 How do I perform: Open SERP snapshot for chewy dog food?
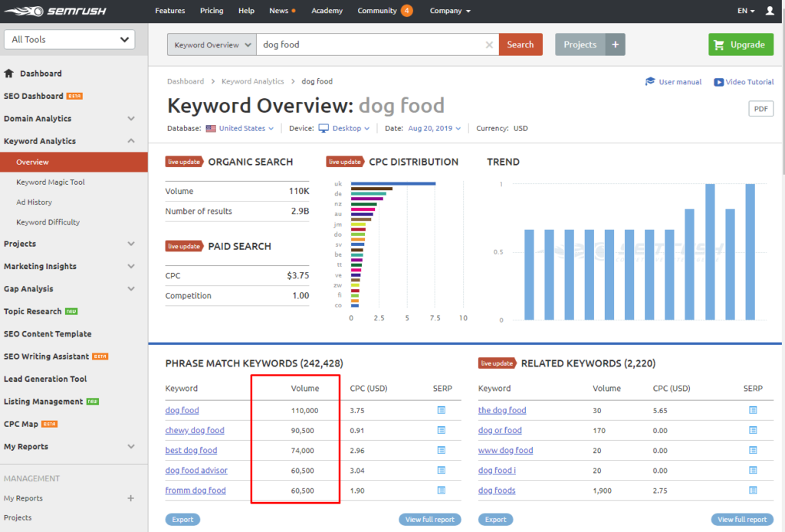tap(441, 430)
